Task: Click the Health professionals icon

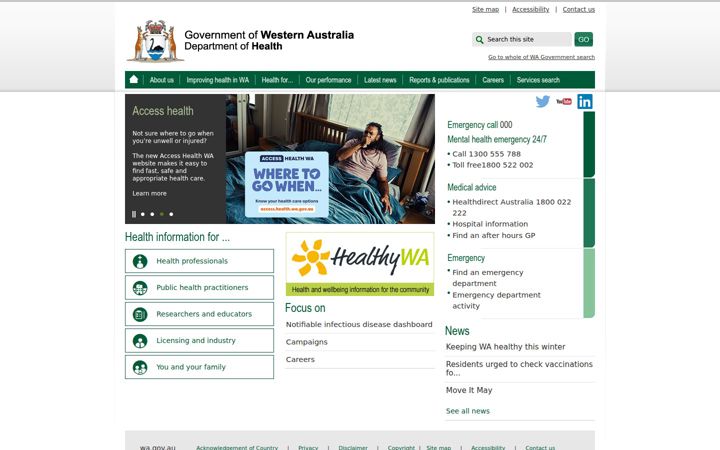Action: tap(140, 261)
